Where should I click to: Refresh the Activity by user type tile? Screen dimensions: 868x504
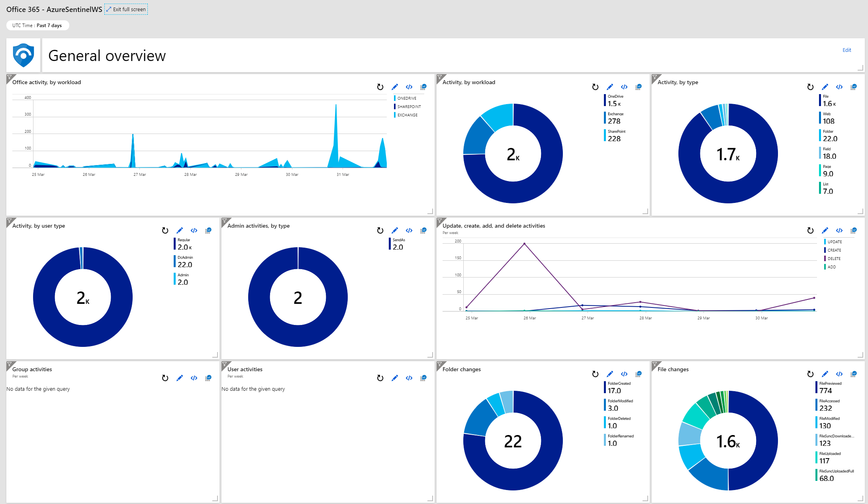(165, 230)
